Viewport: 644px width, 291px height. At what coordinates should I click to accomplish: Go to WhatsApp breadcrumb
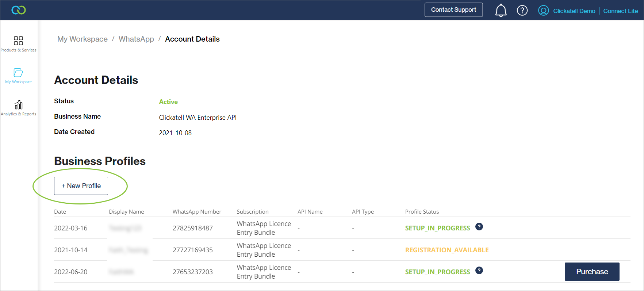pyautogui.click(x=136, y=39)
